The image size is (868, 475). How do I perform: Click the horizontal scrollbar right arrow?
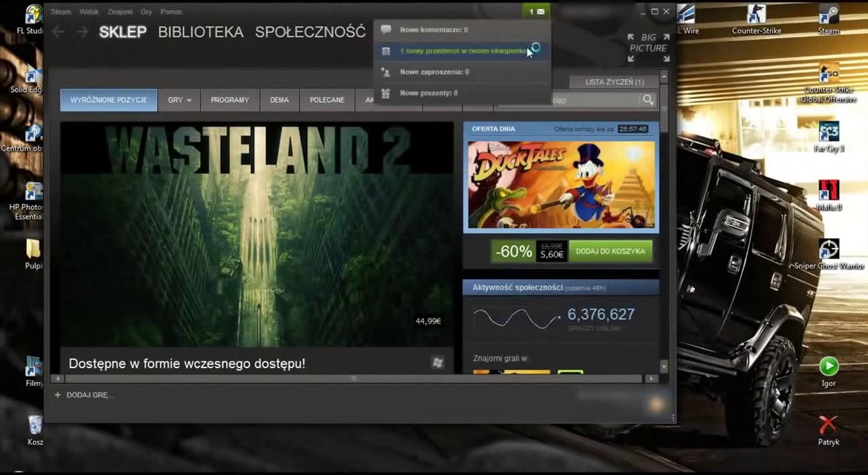[651, 379]
